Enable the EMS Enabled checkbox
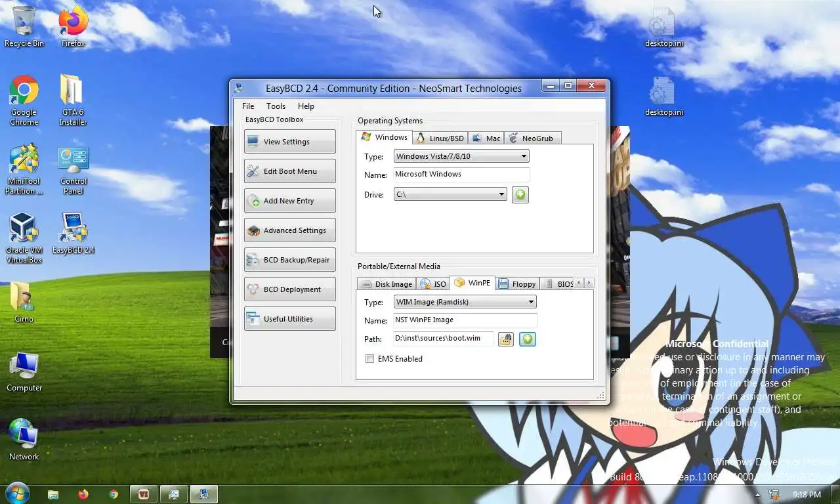Image resolution: width=840 pixels, height=504 pixels. [369, 359]
